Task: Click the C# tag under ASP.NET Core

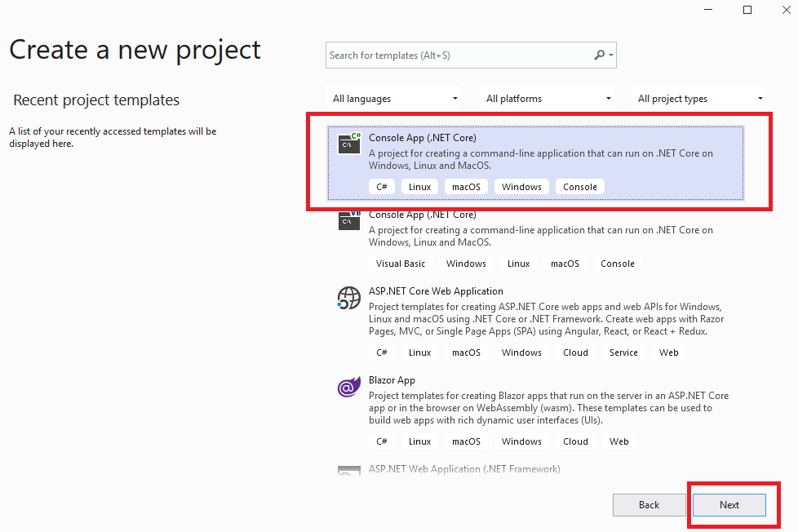Action: coord(382,352)
